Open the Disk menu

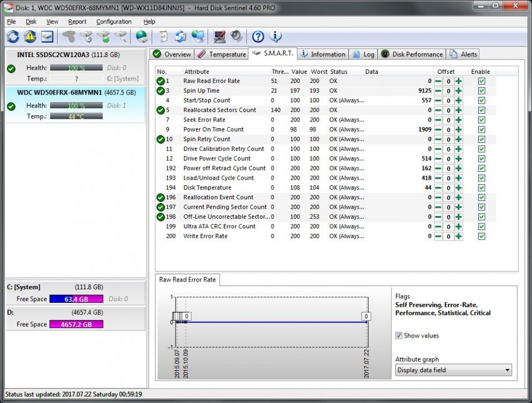coord(31,22)
